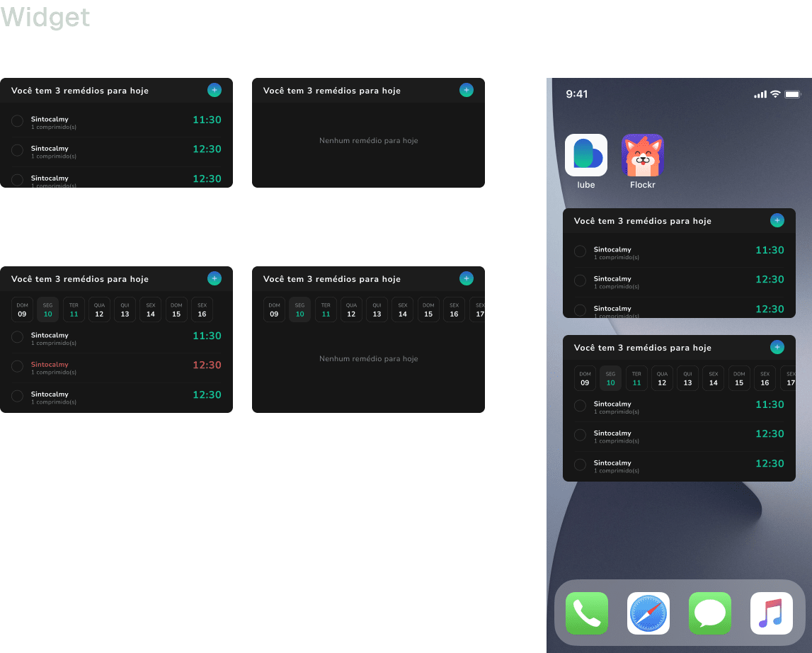Click the cellular signal bars in the status bar

click(760, 94)
